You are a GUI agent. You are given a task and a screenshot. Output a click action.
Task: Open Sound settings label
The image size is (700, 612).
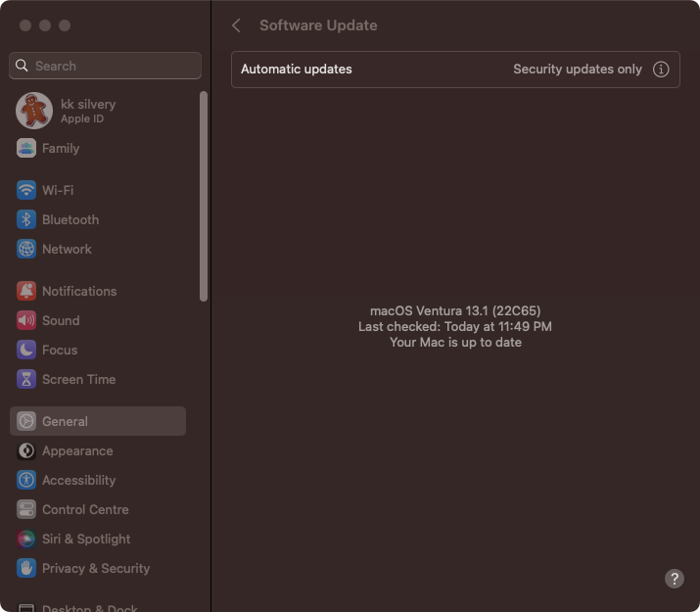61,320
